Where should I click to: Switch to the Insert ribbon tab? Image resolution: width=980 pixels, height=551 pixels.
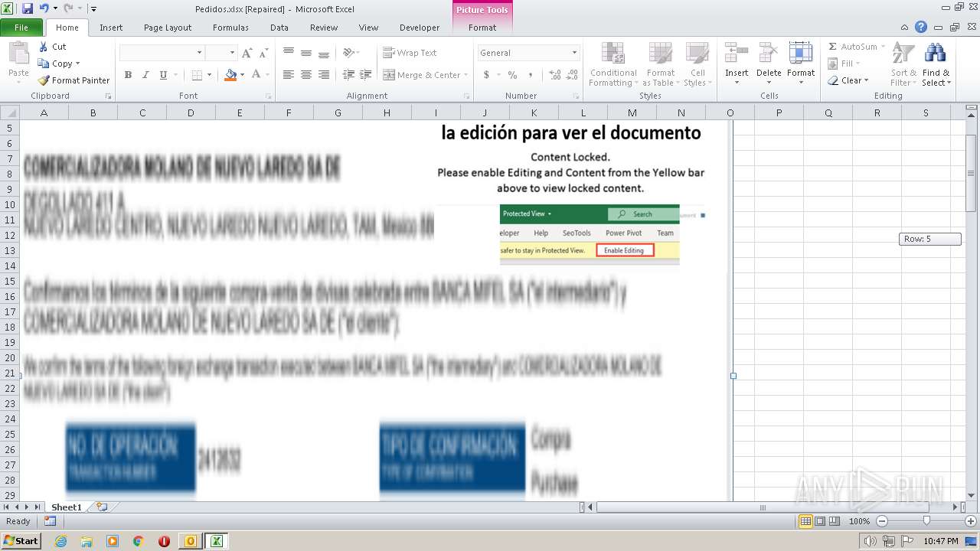click(111, 28)
